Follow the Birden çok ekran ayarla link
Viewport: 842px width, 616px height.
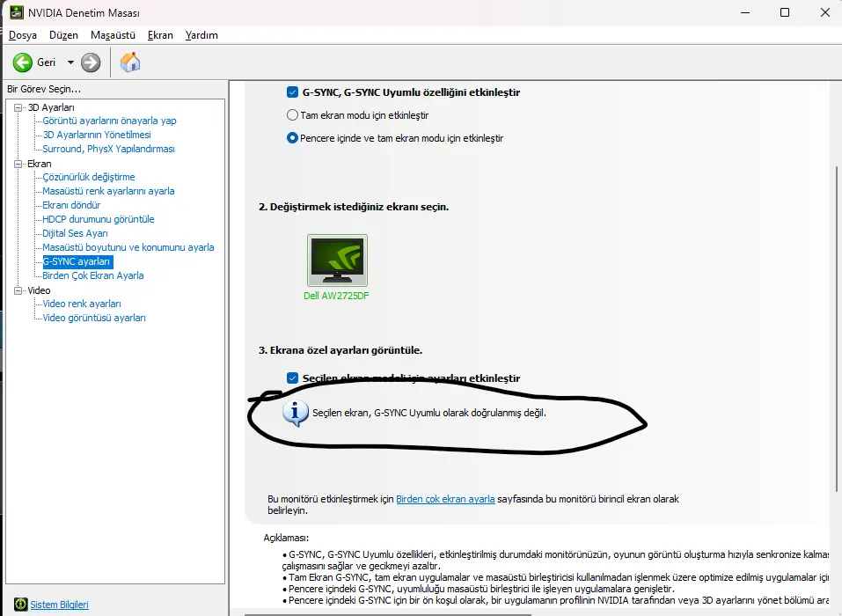[445, 499]
